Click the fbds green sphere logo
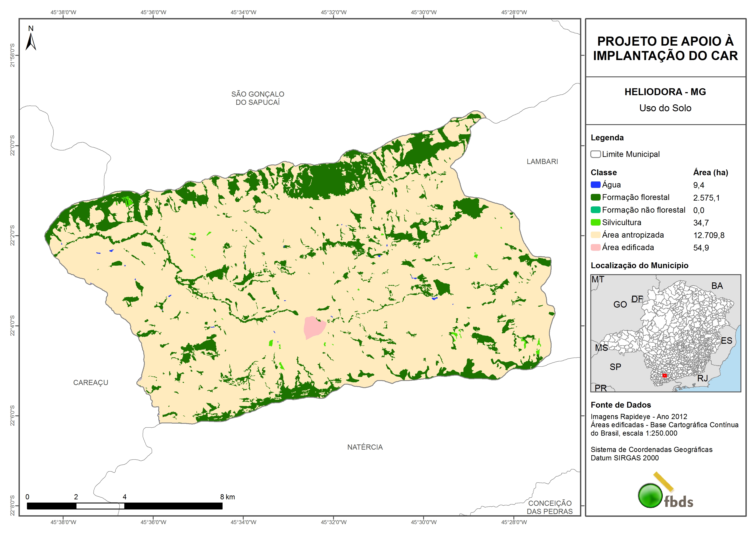This screenshot has height=534, width=756. click(650, 495)
